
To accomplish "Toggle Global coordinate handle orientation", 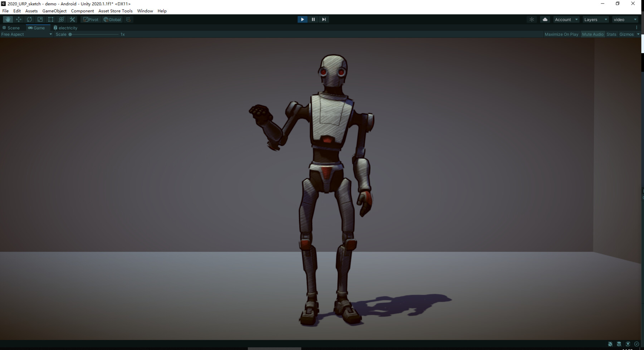I will click(112, 19).
